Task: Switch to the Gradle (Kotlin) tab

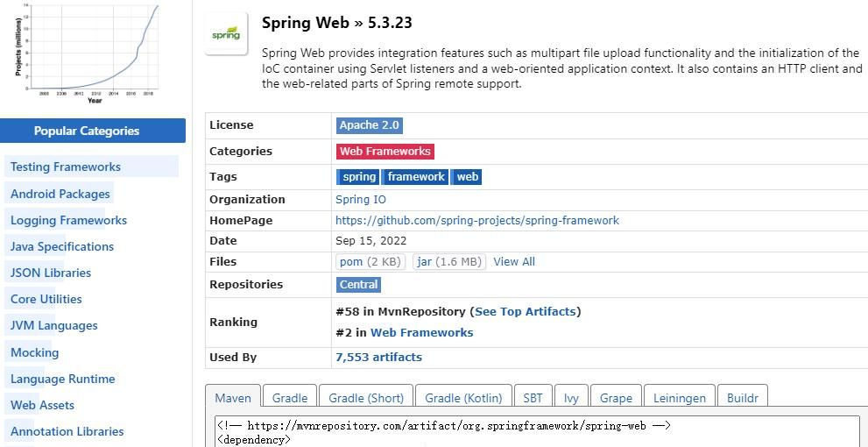Action: tap(463, 398)
